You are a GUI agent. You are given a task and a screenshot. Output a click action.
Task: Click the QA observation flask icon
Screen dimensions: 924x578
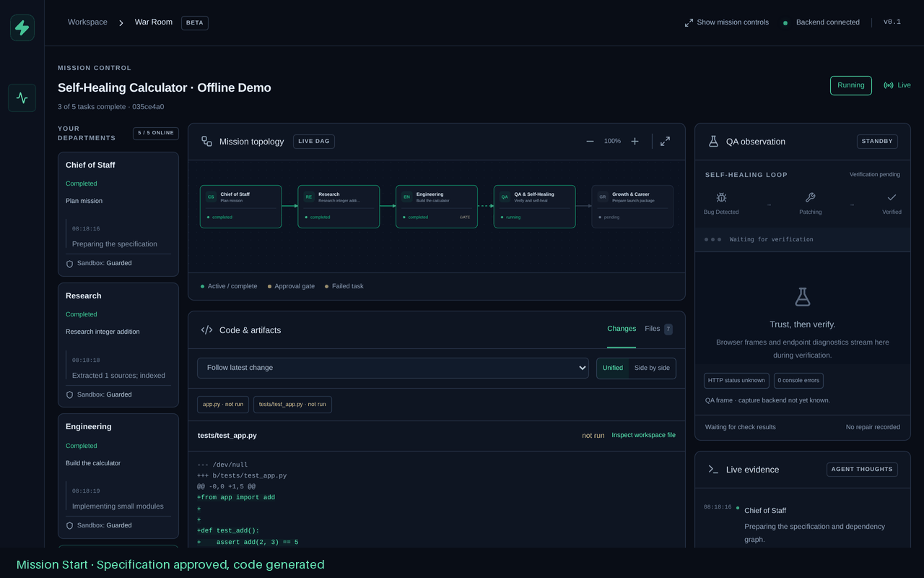coord(713,142)
